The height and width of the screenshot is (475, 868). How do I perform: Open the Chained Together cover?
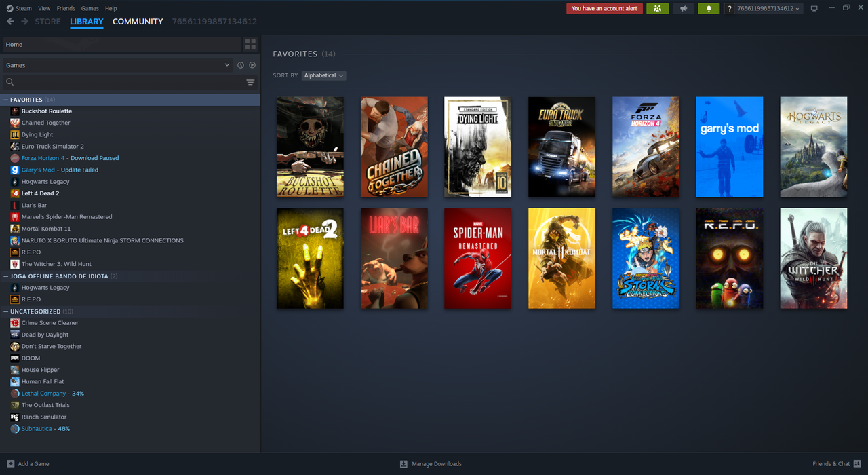click(394, 147)
